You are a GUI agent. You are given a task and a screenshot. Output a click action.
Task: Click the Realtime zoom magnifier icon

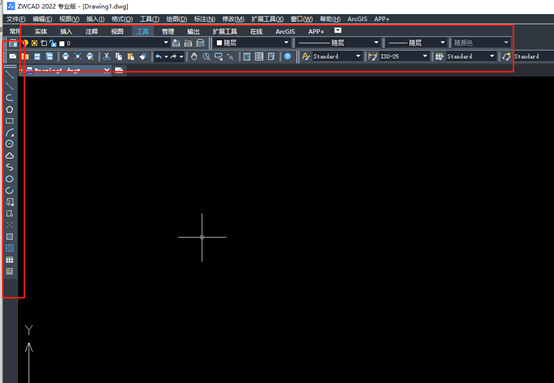[x=206, y=57]
